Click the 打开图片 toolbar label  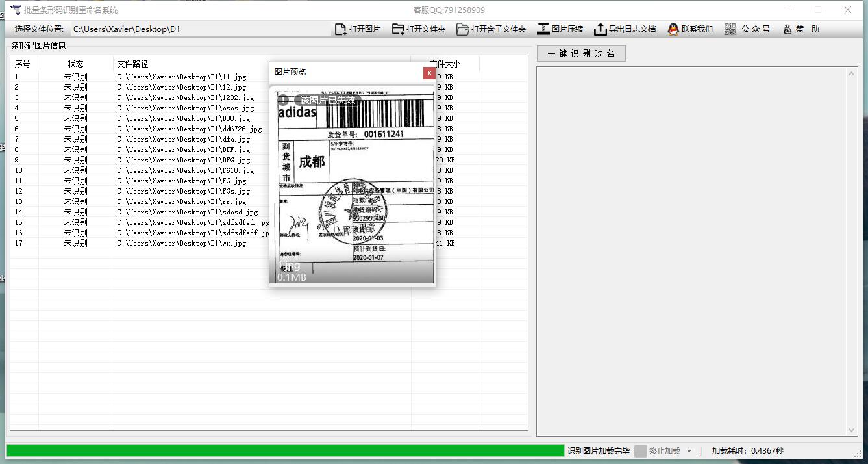pos(365,29)
